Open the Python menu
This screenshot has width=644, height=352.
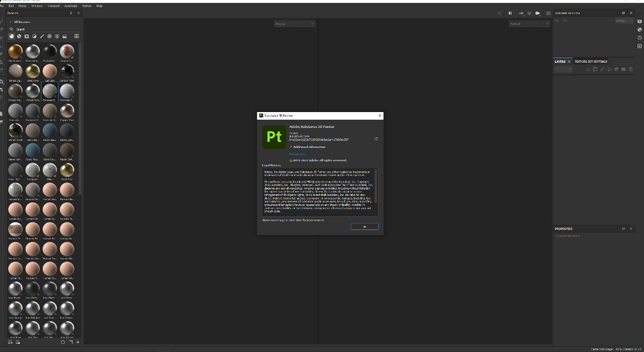(87, 6)
